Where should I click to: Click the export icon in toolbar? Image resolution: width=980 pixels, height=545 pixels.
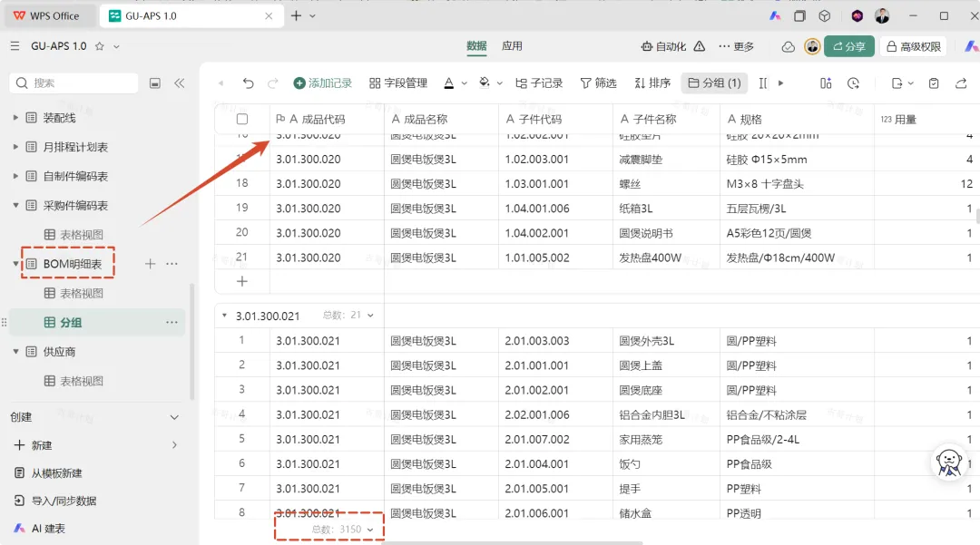897,83
